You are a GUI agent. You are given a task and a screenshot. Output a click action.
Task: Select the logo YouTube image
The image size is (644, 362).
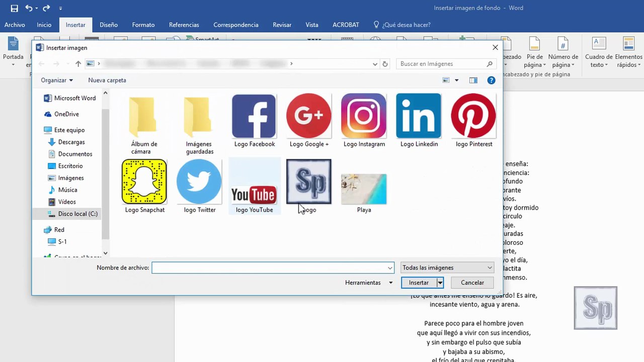(254, 186)
